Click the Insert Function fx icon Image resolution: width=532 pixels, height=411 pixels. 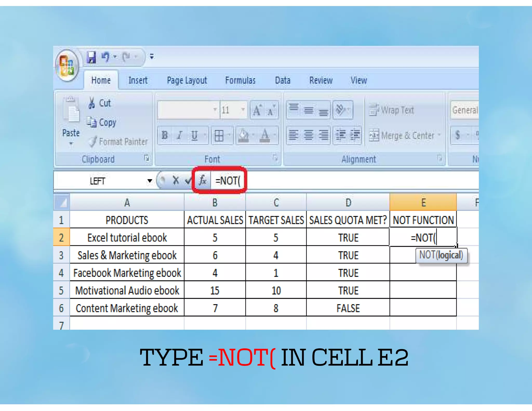coord(202,180)
